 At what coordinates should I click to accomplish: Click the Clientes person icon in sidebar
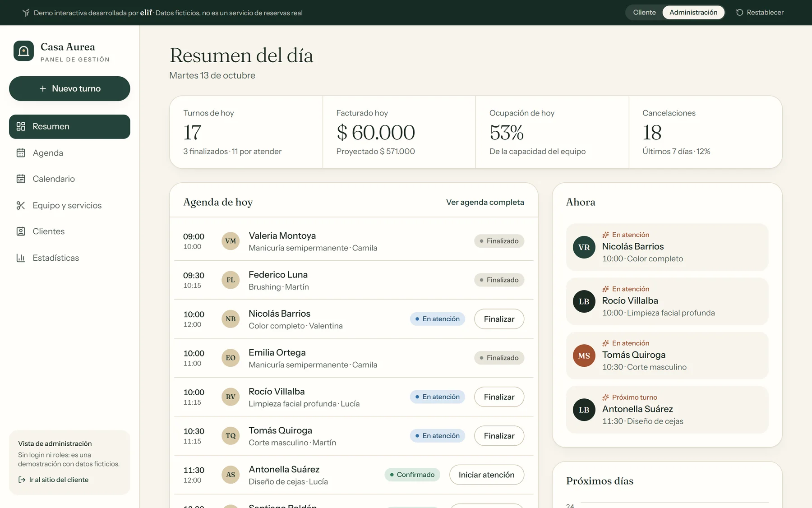pyautogui.click(x=21, y=231)
